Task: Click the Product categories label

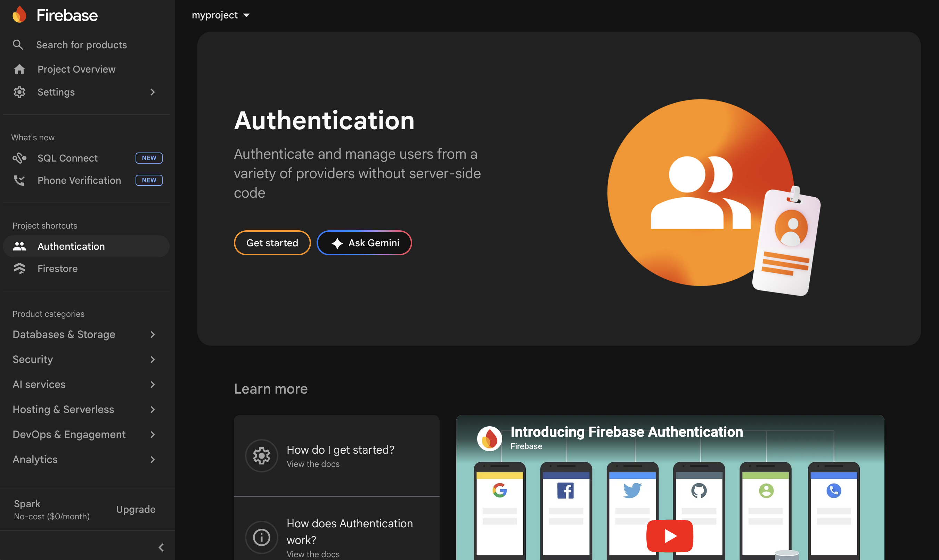Action: [48, 314]
